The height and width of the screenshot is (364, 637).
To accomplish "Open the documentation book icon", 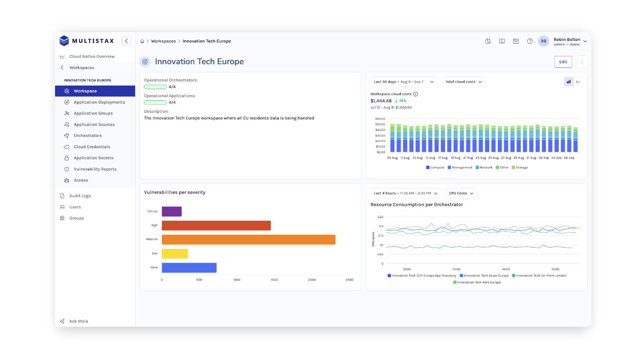I will (501, 41).
